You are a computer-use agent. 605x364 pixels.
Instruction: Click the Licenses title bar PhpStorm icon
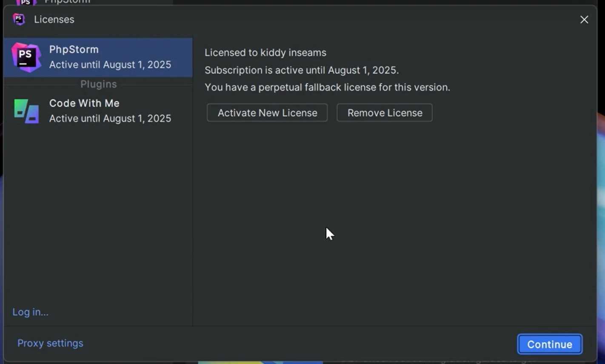pos(19,19)
